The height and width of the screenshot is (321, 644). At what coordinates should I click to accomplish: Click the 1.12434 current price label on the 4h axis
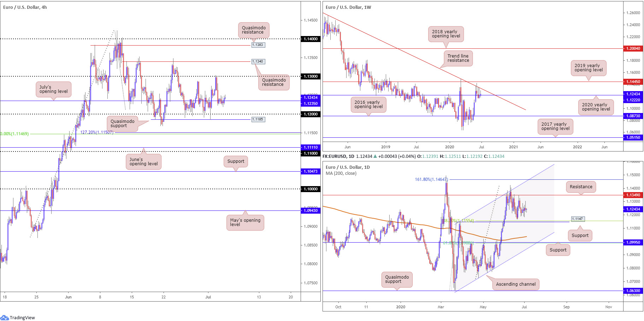tap(311, 97)
